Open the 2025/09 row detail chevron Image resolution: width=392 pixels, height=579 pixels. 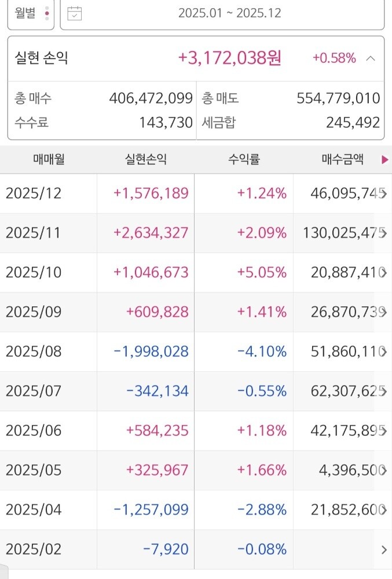pyautogui.click(x=384, y=312)
